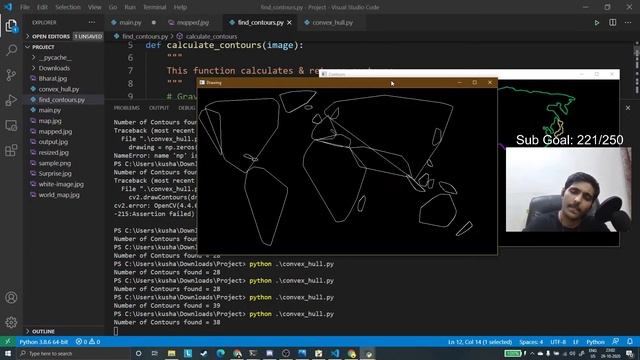
Task: Open File Explorer from taskbar
Action: 171,353
